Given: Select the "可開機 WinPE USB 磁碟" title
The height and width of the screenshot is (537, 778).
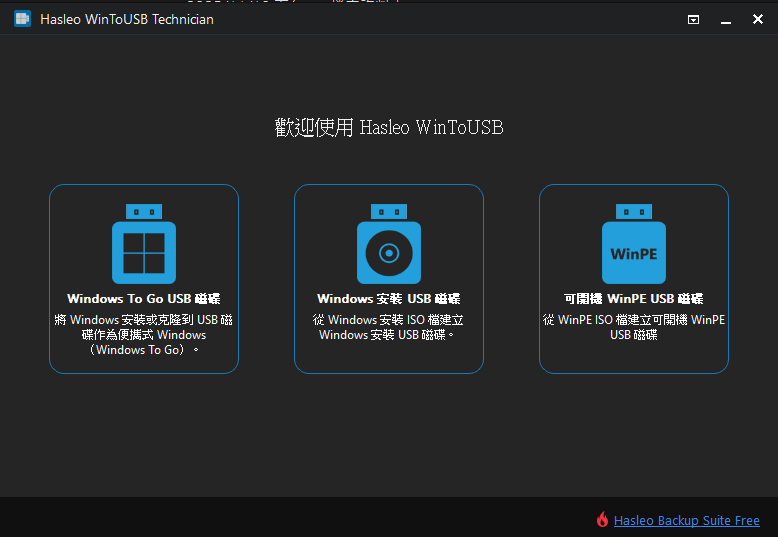Looking at the screenshot, I should [634, 299].
